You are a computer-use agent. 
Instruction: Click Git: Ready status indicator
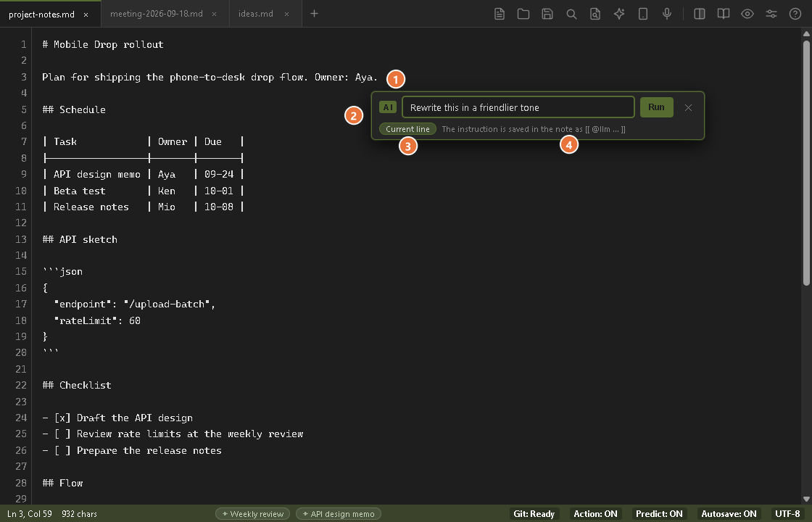(x=534, y=514)
